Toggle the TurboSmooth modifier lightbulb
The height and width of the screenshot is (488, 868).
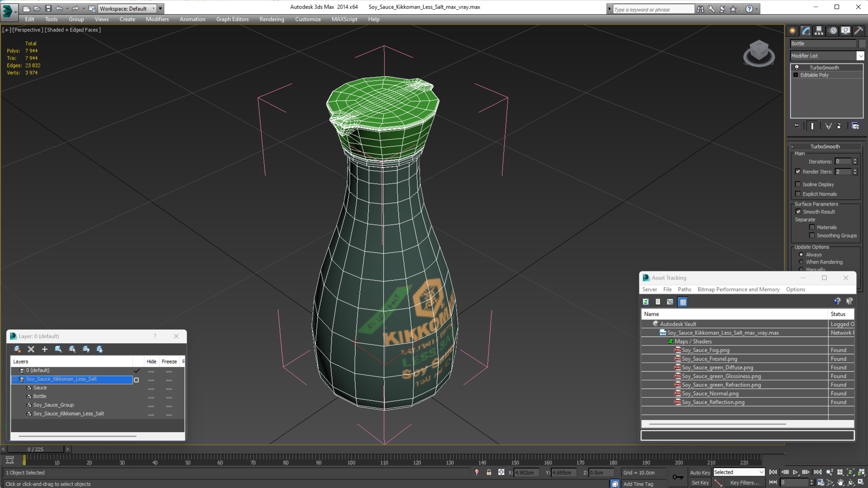point(797,67)
